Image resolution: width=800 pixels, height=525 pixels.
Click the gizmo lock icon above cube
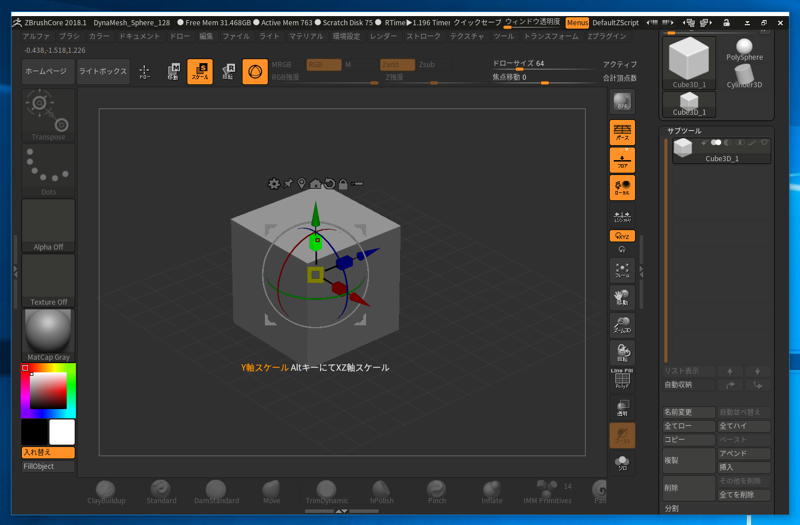point(343,184)
